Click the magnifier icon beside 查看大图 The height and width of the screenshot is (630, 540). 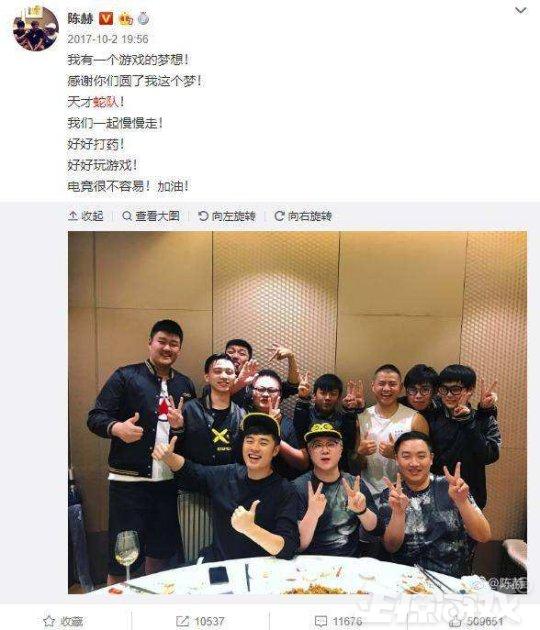click(x=127, y=216)
